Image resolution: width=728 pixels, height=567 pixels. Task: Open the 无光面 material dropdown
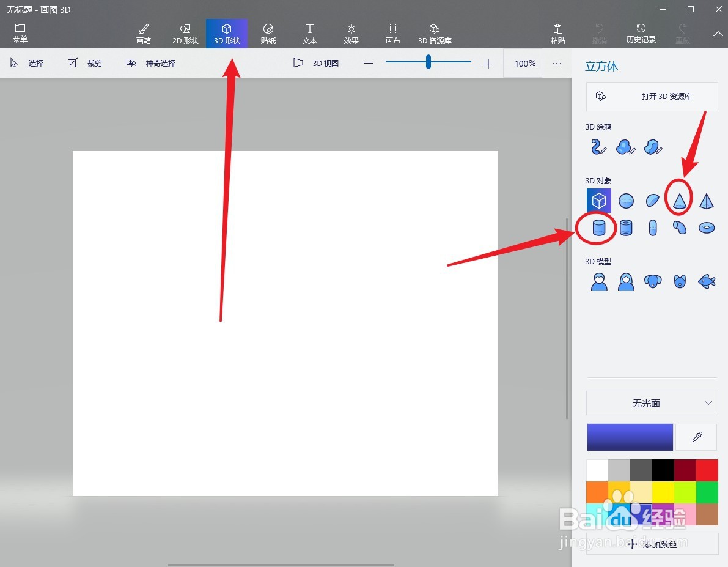coord(652,403)
